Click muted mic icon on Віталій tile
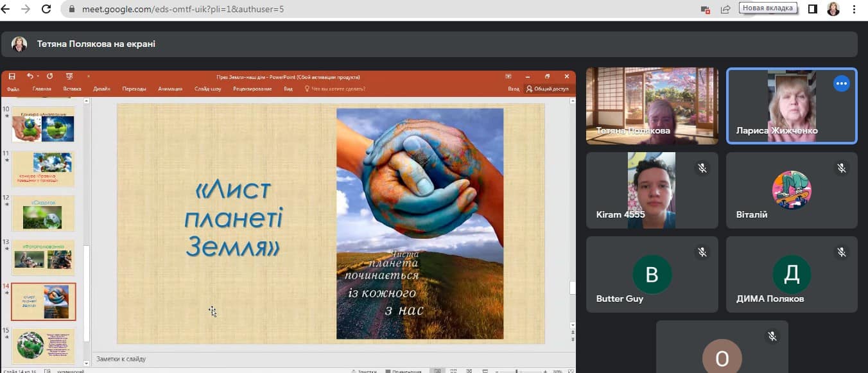 [x=841, y=168]
